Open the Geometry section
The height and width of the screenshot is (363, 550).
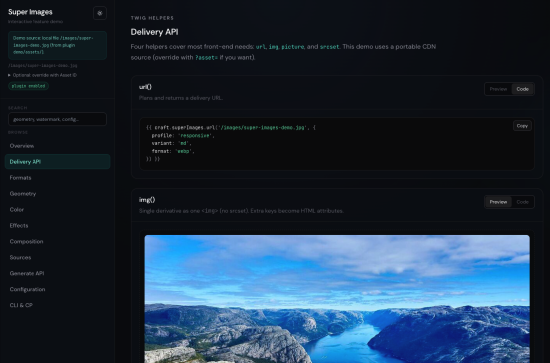tap(58, 194)
